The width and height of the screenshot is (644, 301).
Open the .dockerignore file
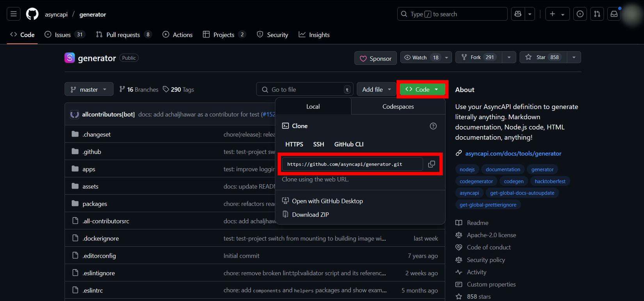click(x=101, y=239)
